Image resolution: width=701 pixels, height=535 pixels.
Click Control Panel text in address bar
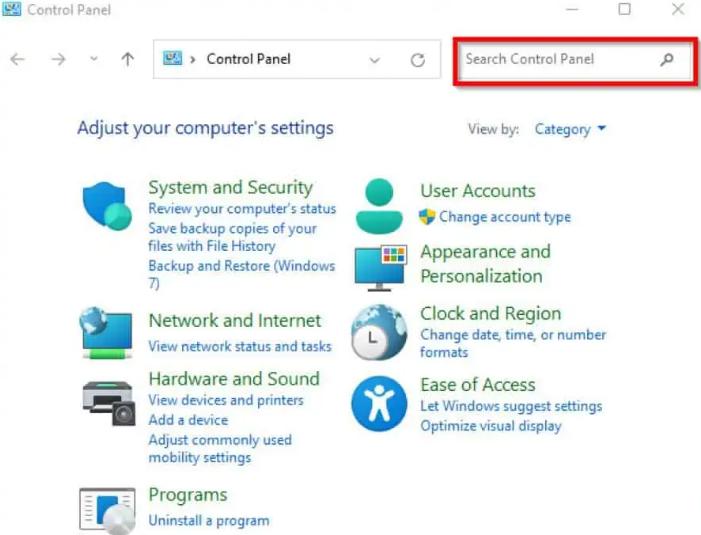[249, 59]
